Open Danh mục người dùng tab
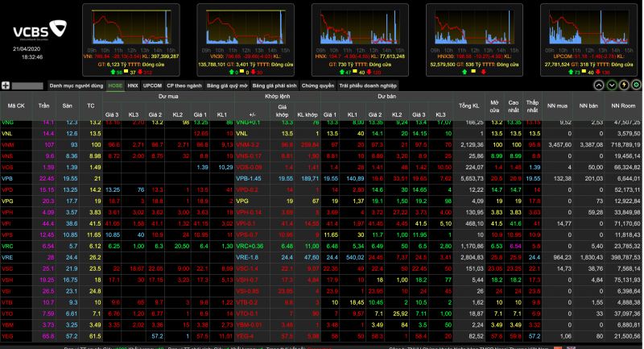 pos(76,85)
